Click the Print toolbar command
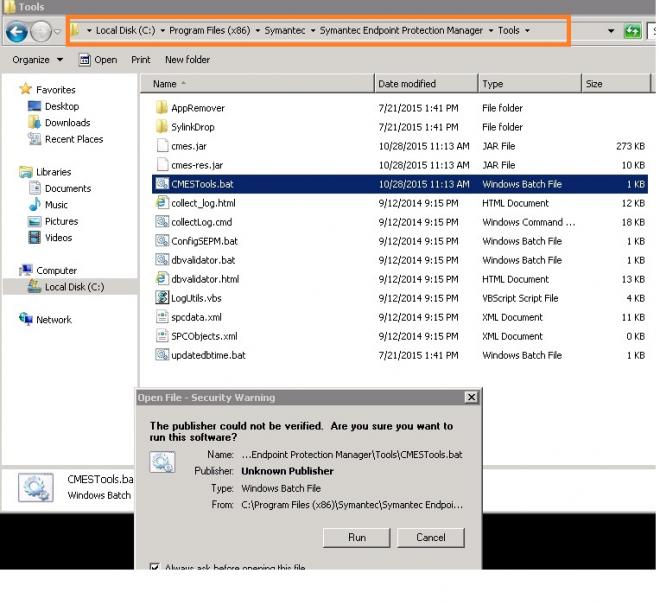660x605 pixels. (x=141, y=60)
